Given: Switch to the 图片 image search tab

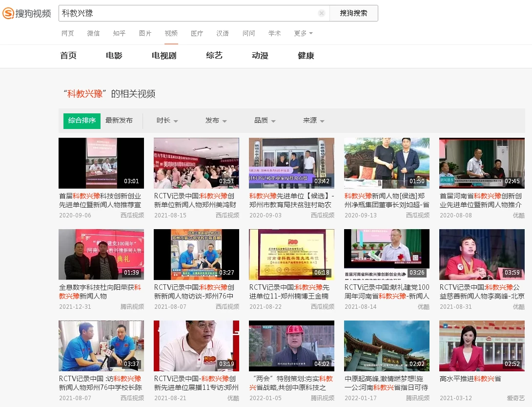Looking at the screenshot, I should pyautogui.click(x=145, y=33).
